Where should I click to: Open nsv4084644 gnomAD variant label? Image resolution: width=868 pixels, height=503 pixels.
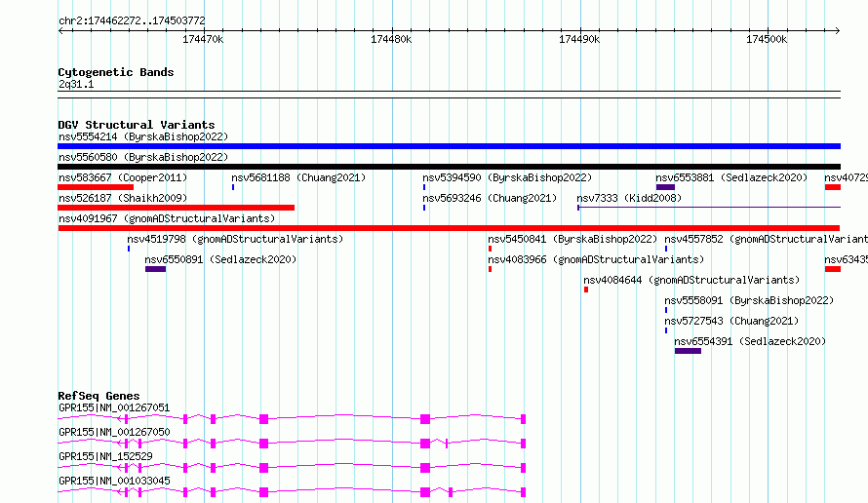click(691, 280)
